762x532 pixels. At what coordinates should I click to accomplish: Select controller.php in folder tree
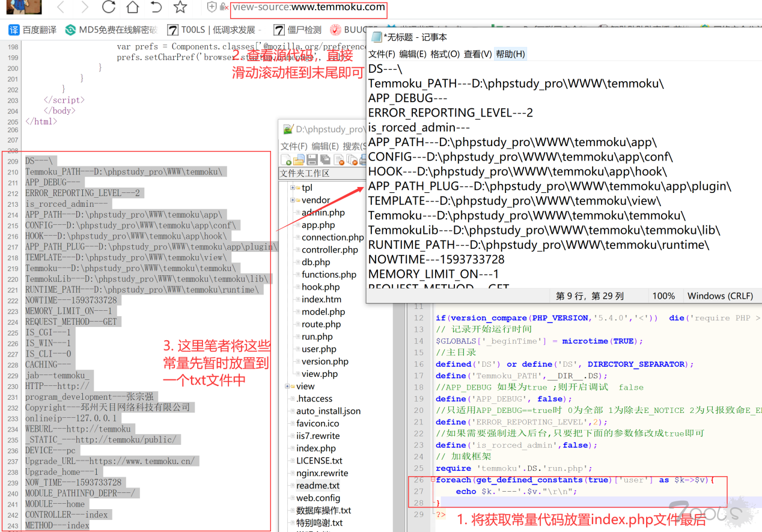(330, 249)
